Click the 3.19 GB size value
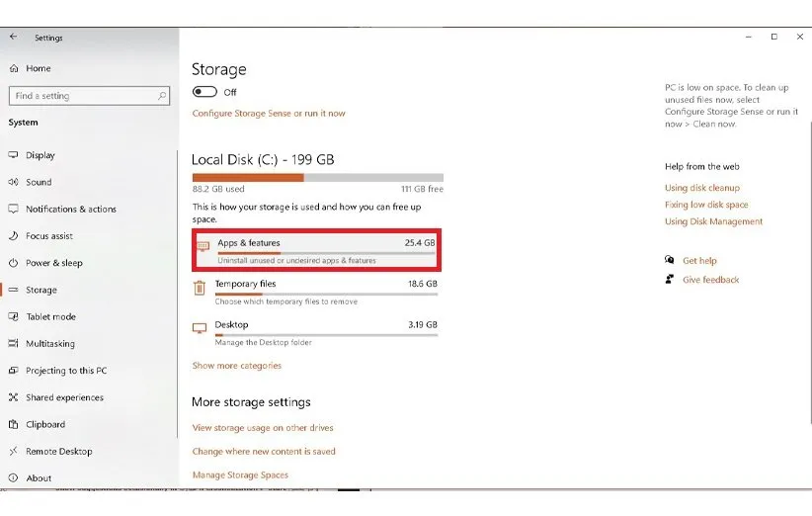Image resolution: width=812 pixels, height=516 pixels. pos(423,324)
